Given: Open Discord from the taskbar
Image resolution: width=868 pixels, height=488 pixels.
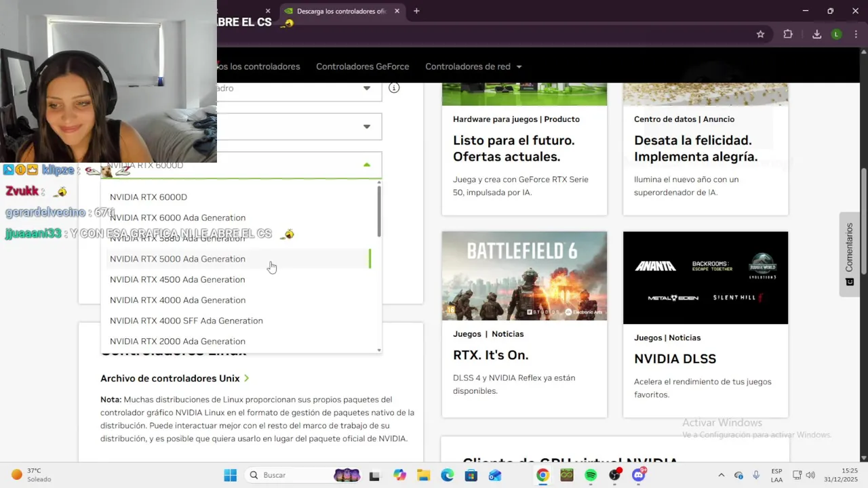Looking at the screenshot, I should pyautogui.click(x=638, y=475).
